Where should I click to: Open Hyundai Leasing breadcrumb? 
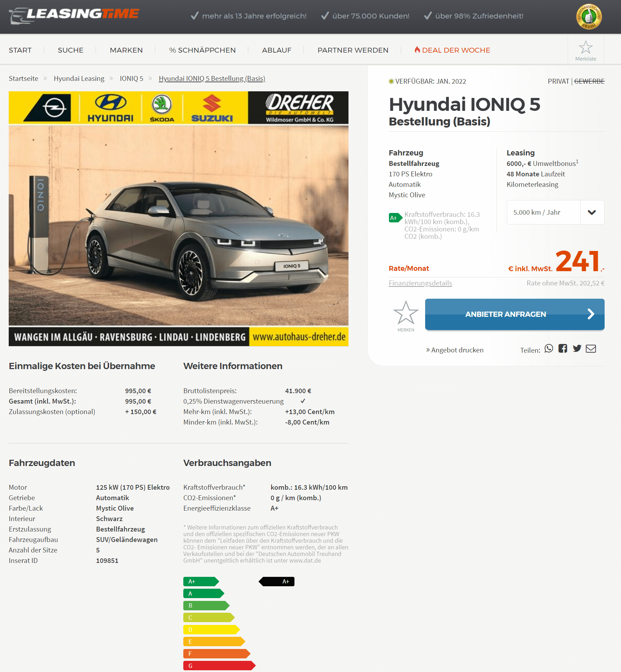coord(79,78)
